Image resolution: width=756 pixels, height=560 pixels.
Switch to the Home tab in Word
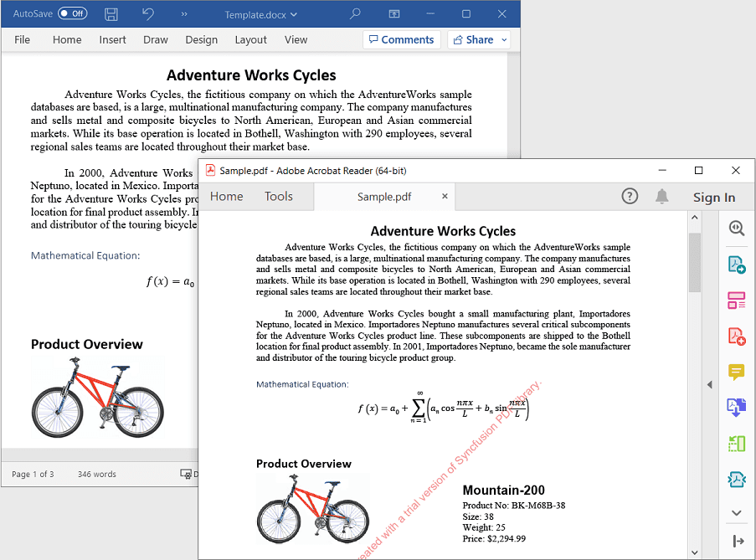point(67,39)
